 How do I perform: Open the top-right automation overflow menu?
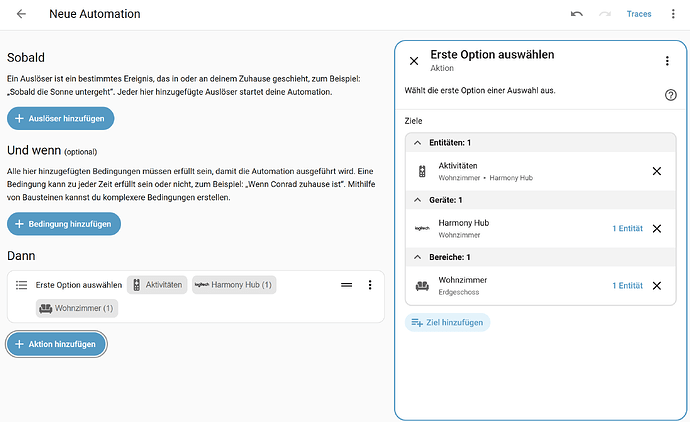click(673, 14)
